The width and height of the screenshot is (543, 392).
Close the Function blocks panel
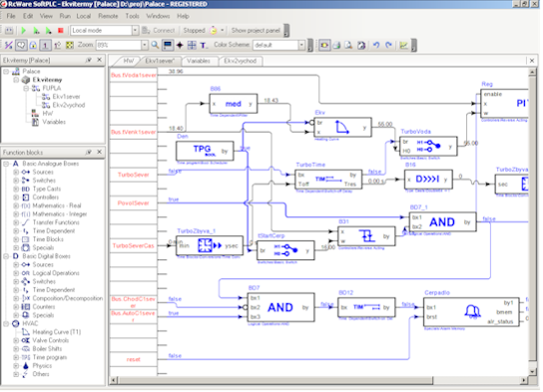coord(100,152)
